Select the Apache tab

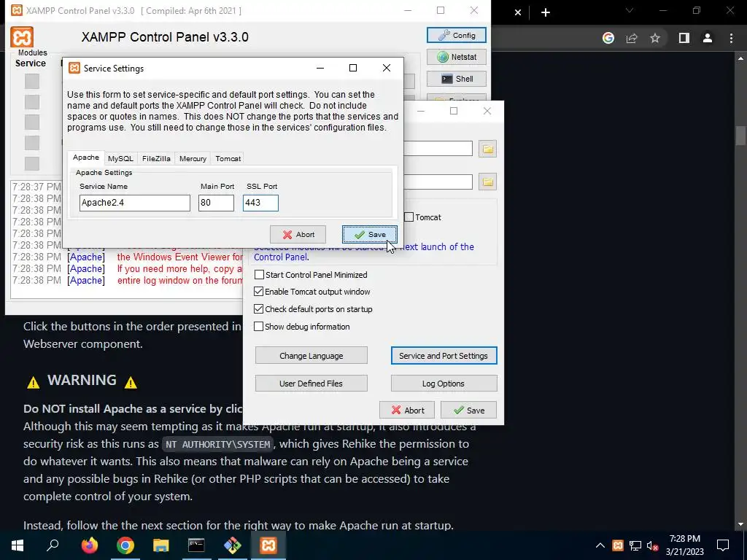(x=86, y=157)
